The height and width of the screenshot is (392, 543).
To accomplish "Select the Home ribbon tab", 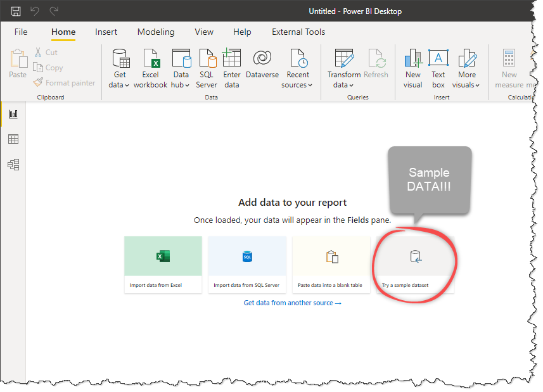I will (63, 32).
